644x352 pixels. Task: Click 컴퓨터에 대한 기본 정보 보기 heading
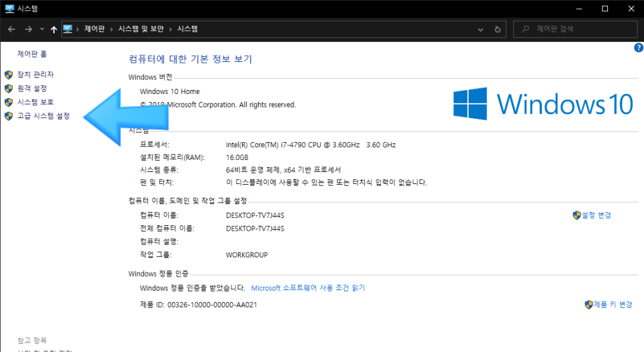click(190, 59)
